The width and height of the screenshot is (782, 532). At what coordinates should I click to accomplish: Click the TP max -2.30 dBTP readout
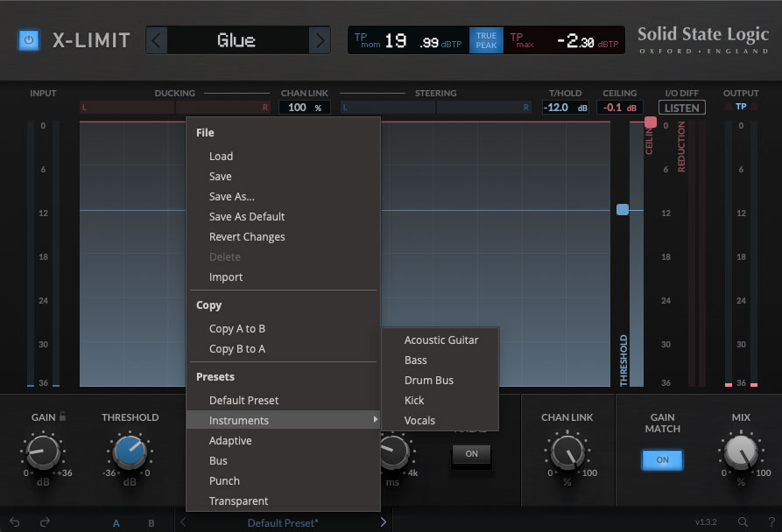564,40
